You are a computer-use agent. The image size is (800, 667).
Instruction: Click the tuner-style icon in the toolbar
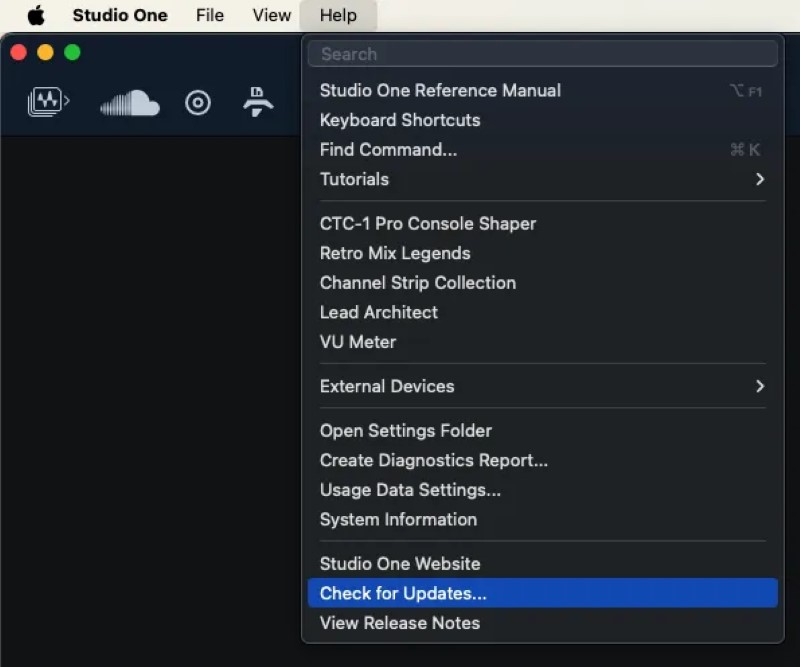pos(258,102)
